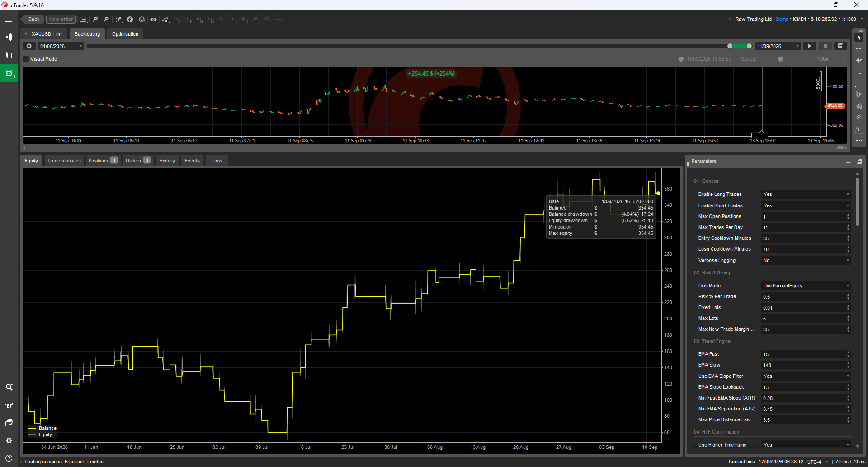The width and height of the screenshot is (868, 467).
Task: Open the Trade candlestick sidebar icon
Action: (x=9, y=37)
